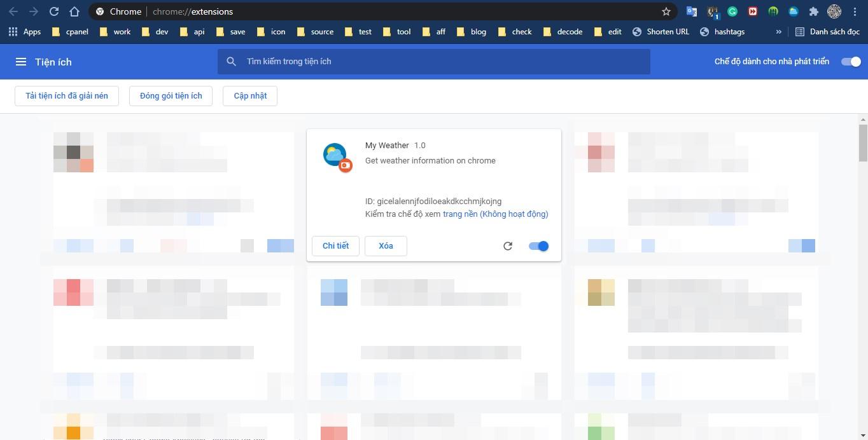Open the Grammarly extension icon
868x440 pixels.
point(732,11)
